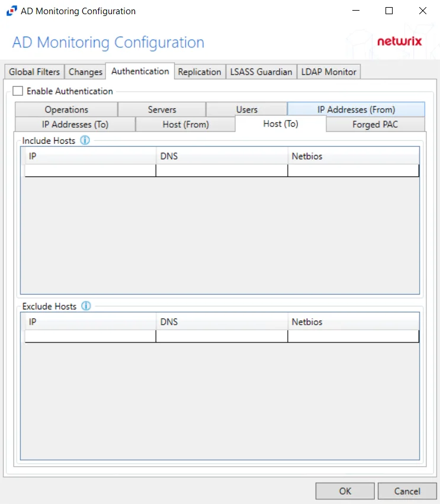The height and width of the screenshot is (504, 440).
Task: Click Netbios cell in Include Hosts row
Action: click(x=354, y=170)
